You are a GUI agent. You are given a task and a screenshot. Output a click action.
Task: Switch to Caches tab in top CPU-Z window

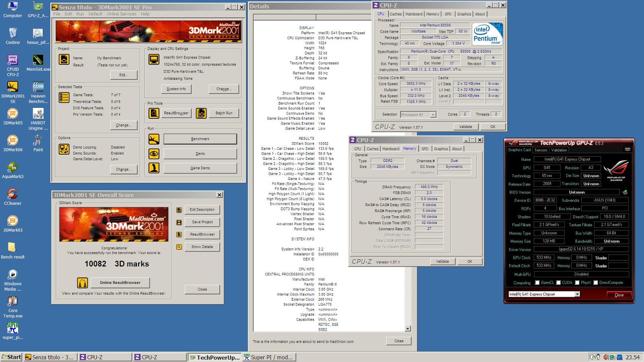pyautogui.click(x=395, y=14)
